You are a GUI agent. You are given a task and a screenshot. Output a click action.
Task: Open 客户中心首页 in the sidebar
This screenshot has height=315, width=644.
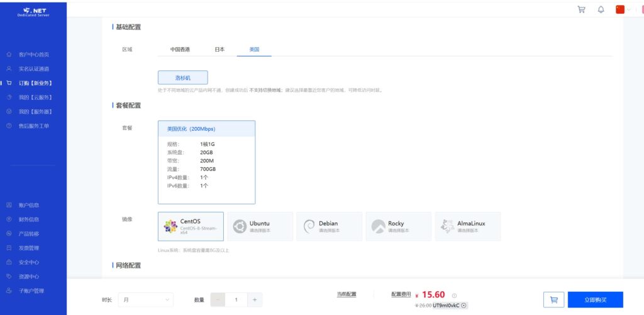(x=34, y=55)
